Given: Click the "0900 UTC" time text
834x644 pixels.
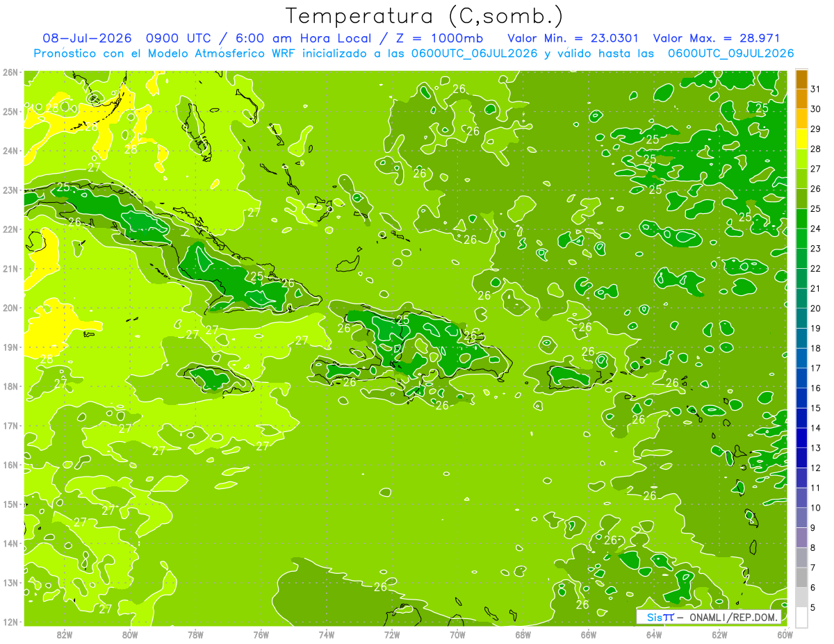Looking at the screenshot, I should click(x=179, y=38).
